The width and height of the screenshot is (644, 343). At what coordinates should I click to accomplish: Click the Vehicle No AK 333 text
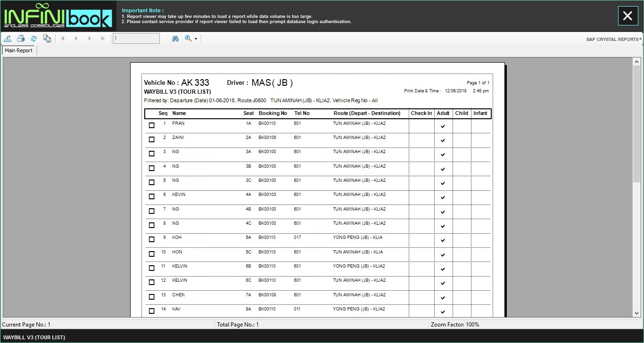point(177,82)
